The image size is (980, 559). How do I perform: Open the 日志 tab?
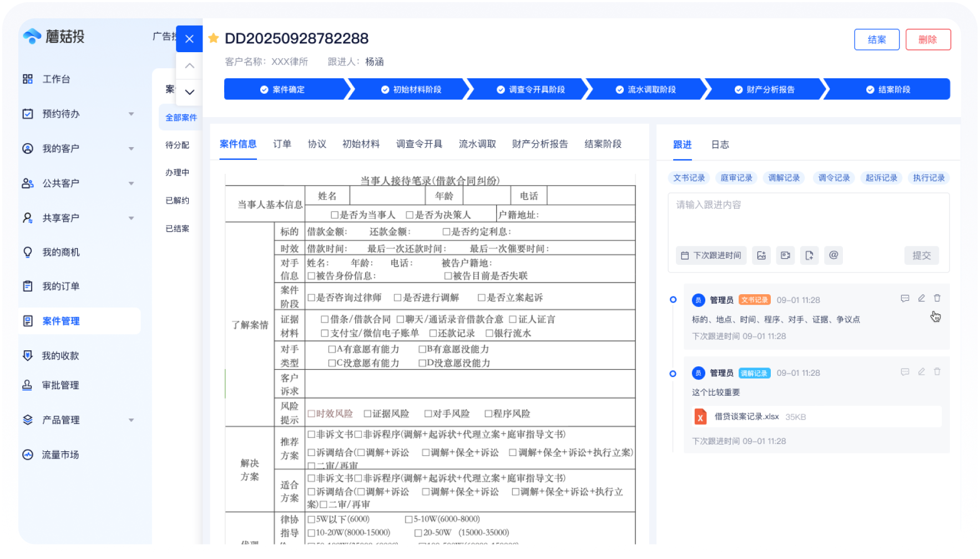[720, 145]
